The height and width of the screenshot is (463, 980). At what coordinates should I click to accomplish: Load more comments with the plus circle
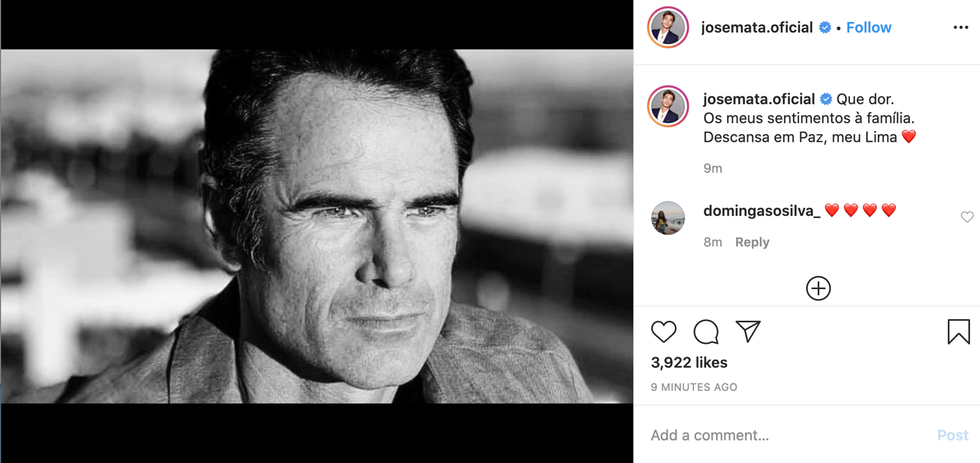click(x=818, y=288)
